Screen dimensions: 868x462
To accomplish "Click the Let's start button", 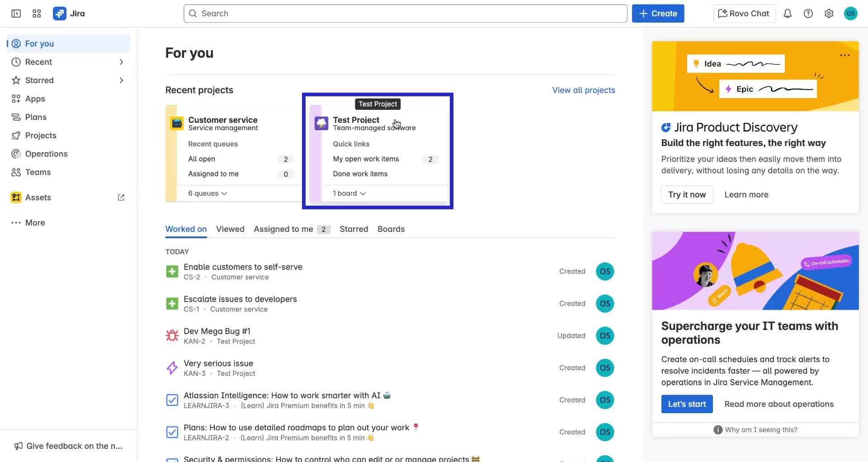I will coord(687,404).
